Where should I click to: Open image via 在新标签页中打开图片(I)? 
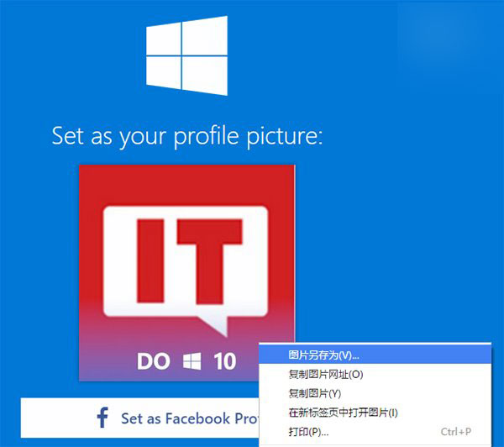coord(375,413)
